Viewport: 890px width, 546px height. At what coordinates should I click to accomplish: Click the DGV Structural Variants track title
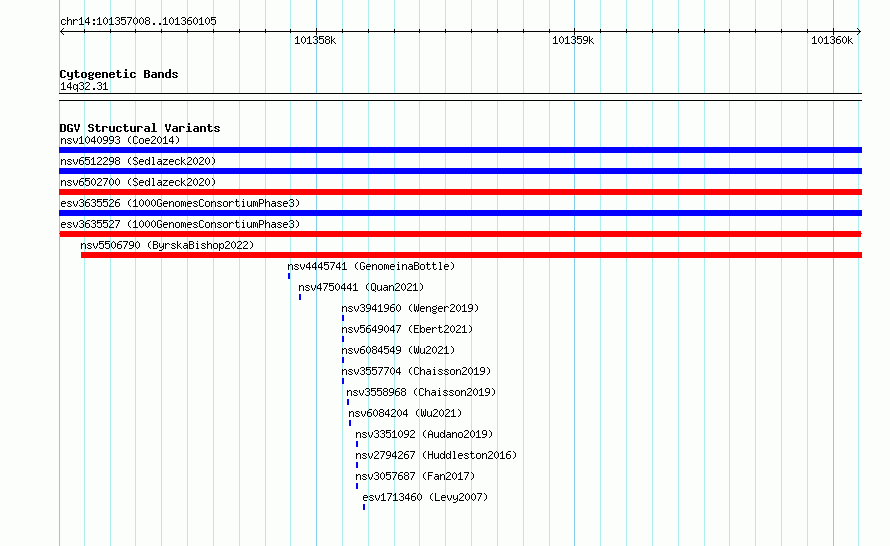[x=140, y=128]
